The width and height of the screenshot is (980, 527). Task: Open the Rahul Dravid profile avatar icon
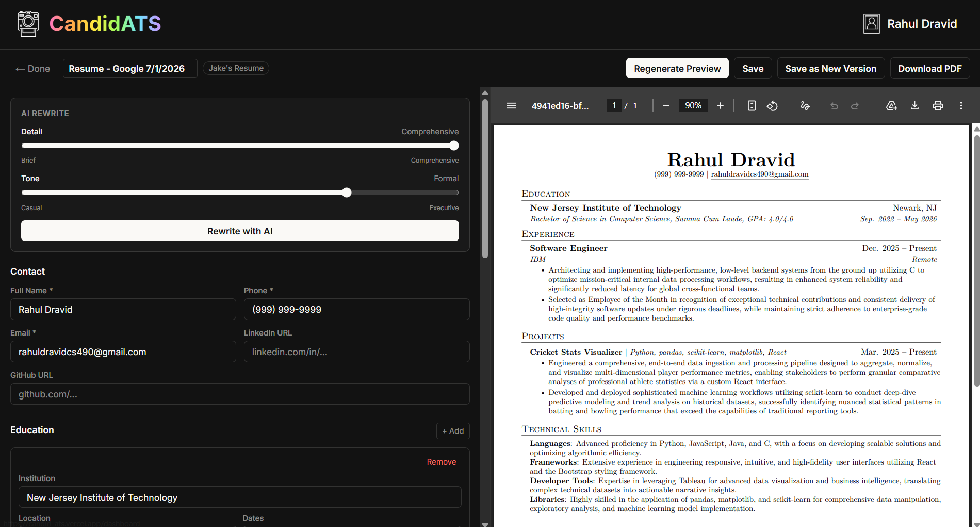click(x=872, y=24)
